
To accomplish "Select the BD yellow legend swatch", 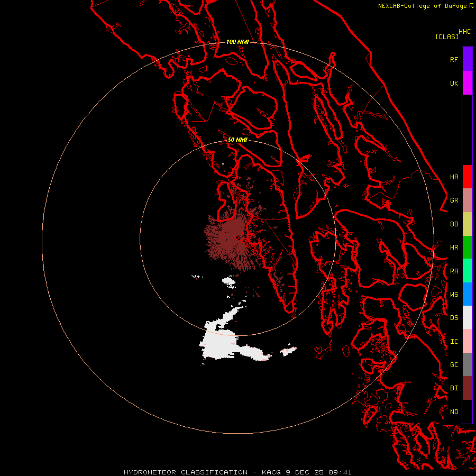I will pos(467,224).
